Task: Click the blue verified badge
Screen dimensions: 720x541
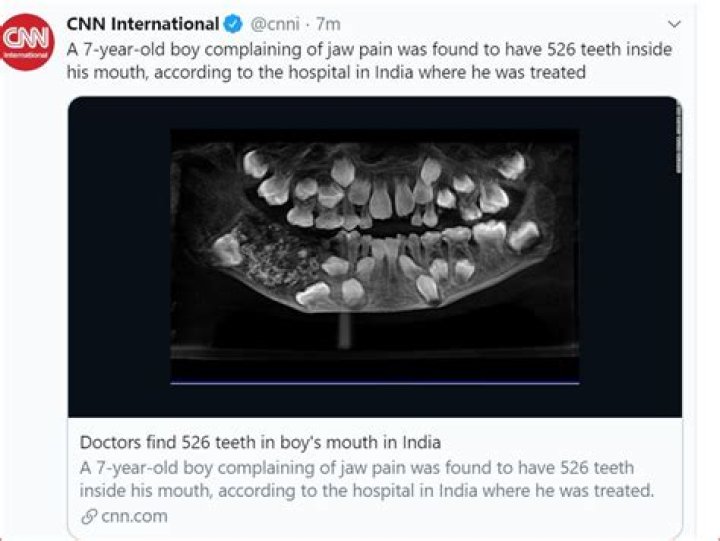Action: point(231,23)
